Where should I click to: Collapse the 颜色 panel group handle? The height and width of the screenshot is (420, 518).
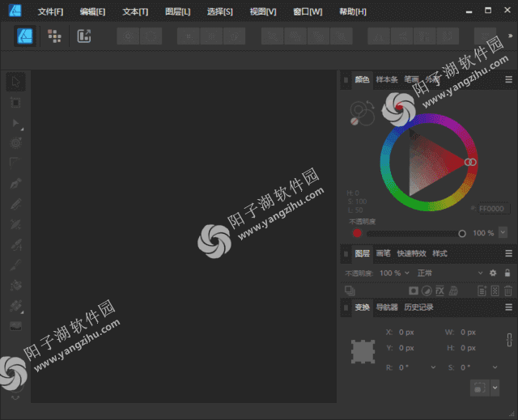click(x=346, y=80)
